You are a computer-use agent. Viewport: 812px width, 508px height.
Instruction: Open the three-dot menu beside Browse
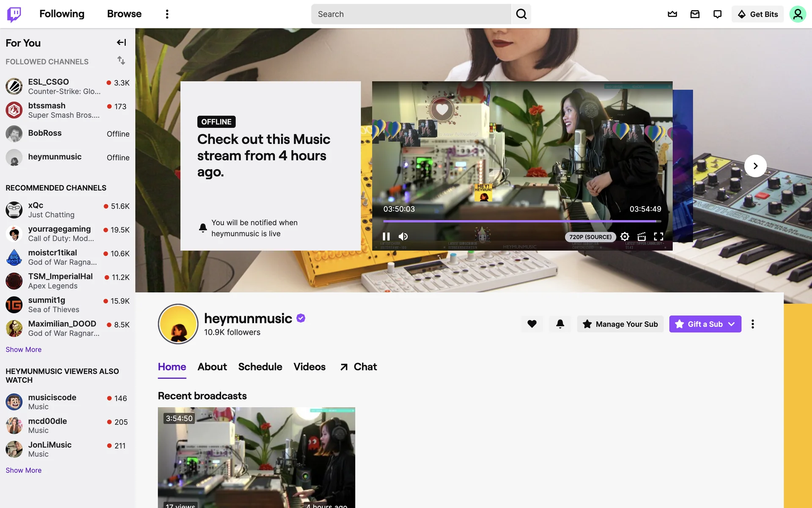click(167, 14)
